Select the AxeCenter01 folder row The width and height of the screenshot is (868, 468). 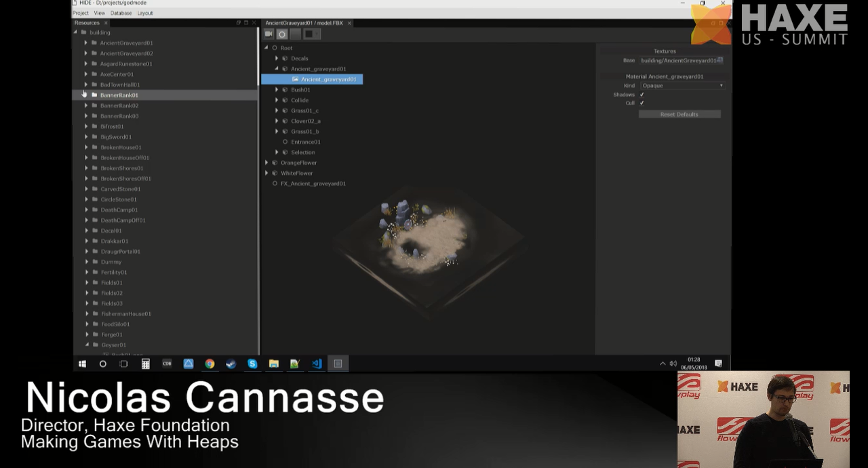117,75
